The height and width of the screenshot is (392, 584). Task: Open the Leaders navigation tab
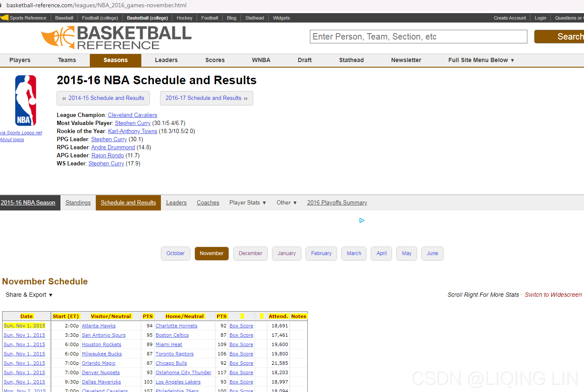click(x=166, y=60)
